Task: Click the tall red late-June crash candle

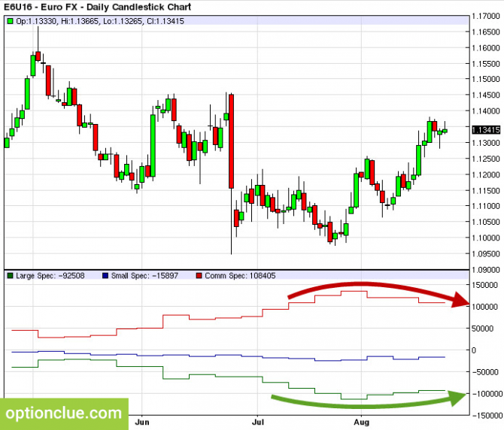Action: [232, 141]
